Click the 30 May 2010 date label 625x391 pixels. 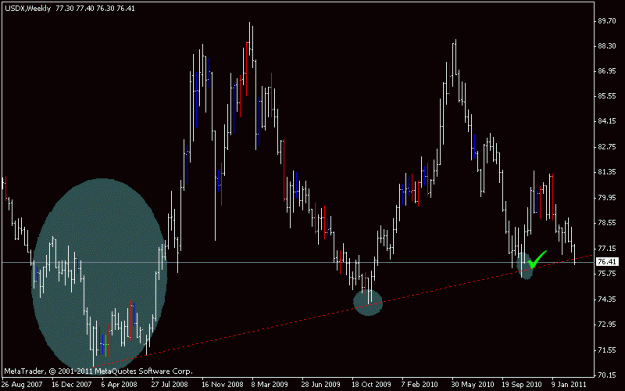tap(472, 384)
